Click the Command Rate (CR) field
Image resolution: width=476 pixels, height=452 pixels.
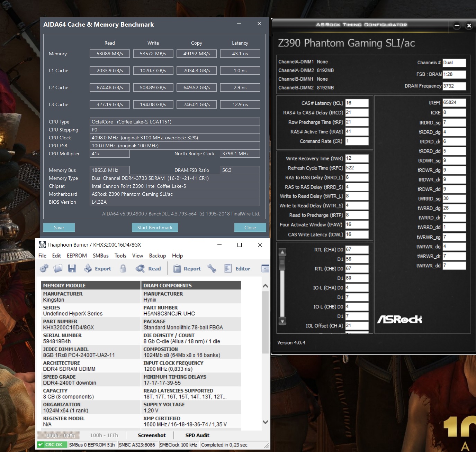point(357,141)
